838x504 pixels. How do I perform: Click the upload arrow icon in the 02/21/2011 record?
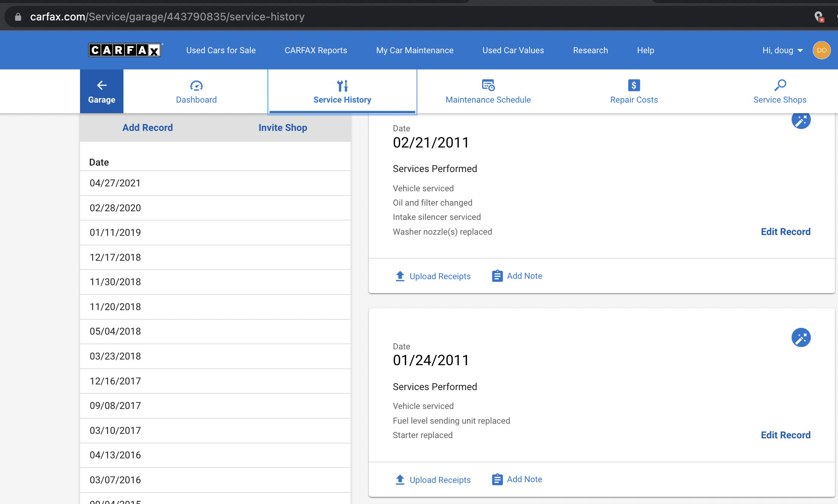click(x=400, y=276)
